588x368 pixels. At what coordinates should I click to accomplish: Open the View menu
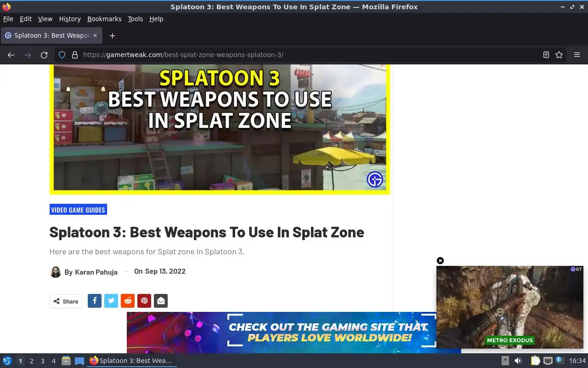(x=45, y=19)
